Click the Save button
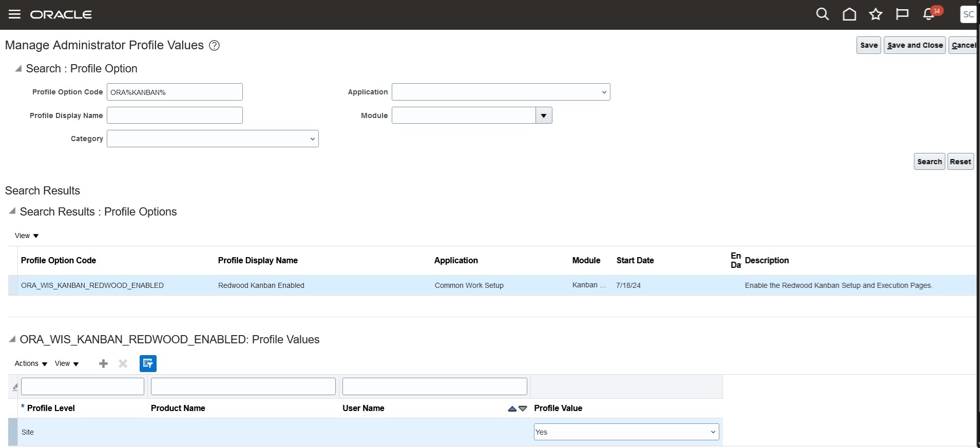Image resolution: width=980 pixels, height=448 pixels. pos(869,45)
